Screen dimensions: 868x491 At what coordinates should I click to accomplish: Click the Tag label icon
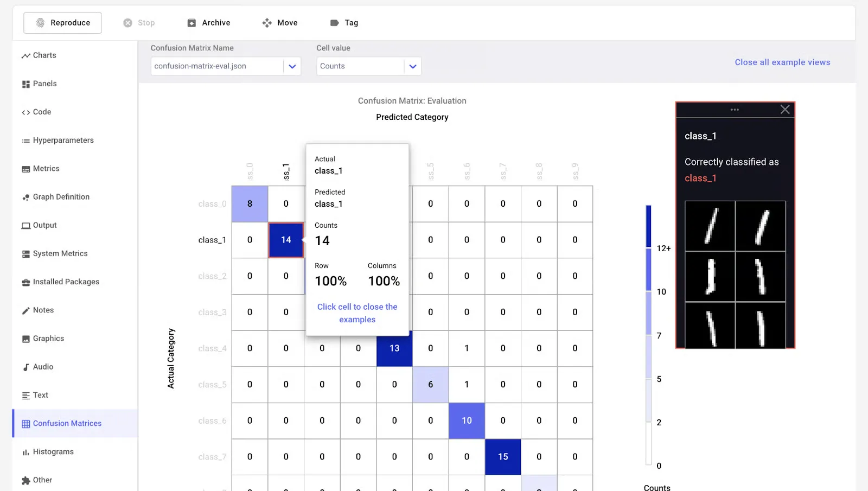334,23
